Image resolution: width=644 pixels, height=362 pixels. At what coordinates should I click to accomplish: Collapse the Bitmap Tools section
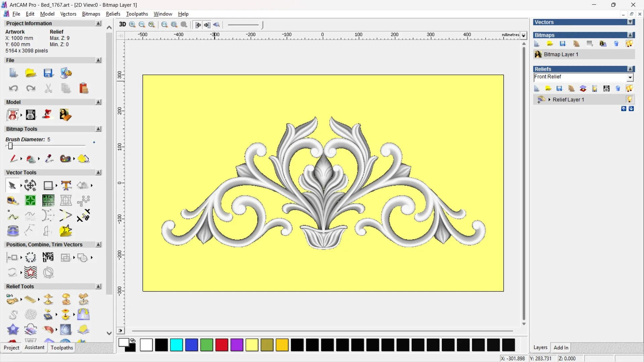98,129
